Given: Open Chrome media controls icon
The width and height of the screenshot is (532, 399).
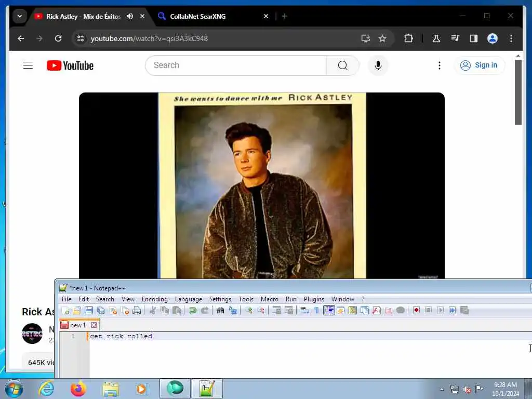Looking at the screenshot, I should 455,38.
